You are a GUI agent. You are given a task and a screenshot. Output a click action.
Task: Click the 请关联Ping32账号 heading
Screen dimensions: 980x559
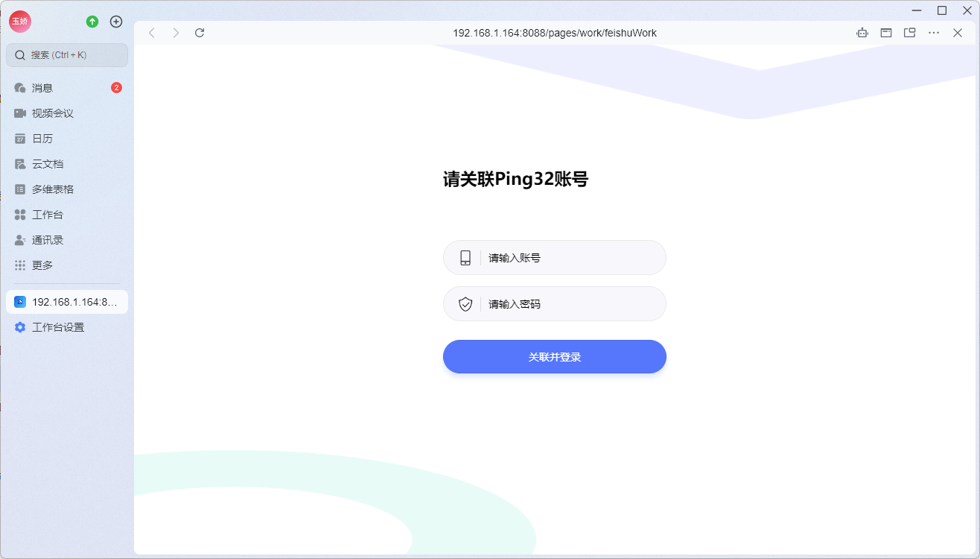[x=516, y=180]
